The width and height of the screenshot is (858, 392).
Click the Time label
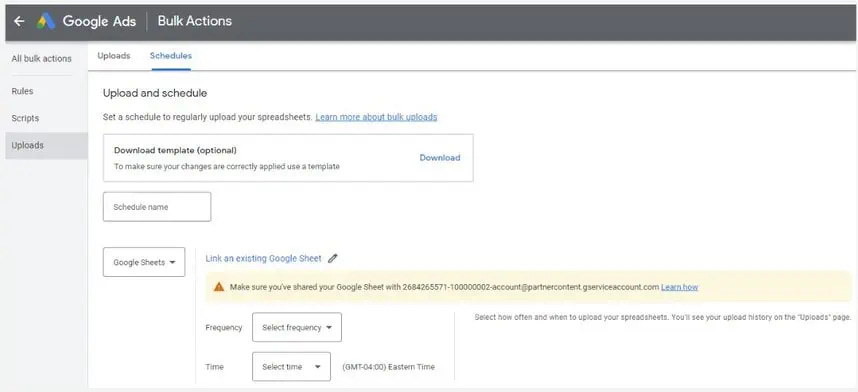pos(214,367)
